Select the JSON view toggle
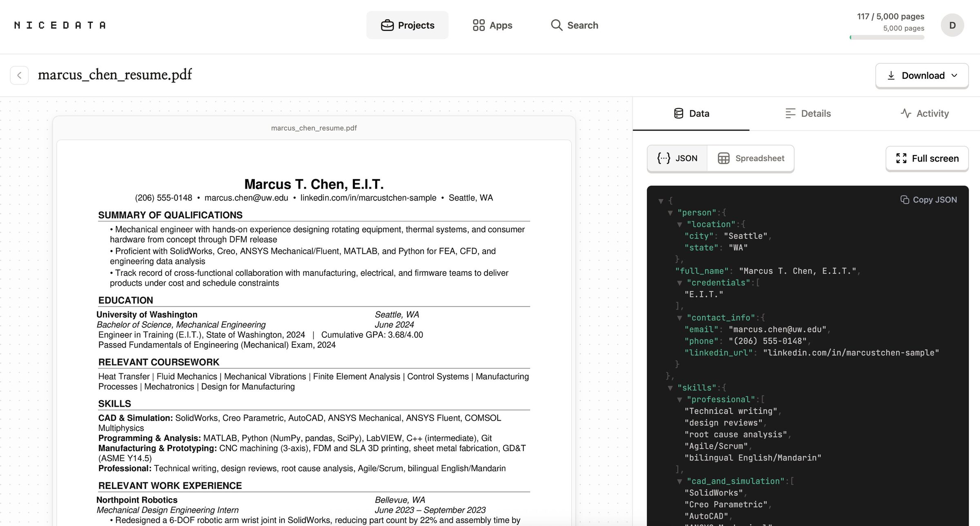Screen dimensions: 980x526 tap(677, 158)
